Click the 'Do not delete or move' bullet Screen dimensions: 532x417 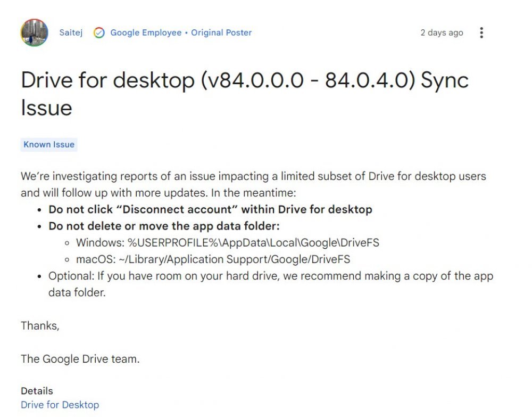pyautogui.click(x=164, y=226)
